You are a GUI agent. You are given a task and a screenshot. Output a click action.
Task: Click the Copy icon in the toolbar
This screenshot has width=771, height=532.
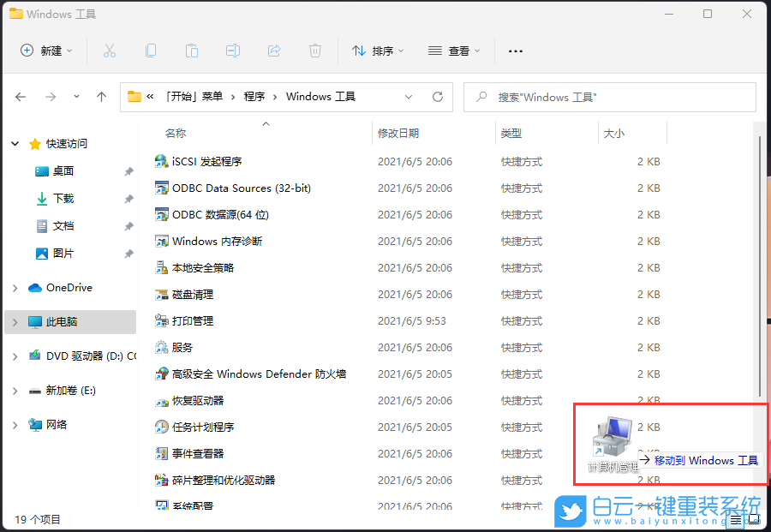pyautogui.click(x=151, y=51)
